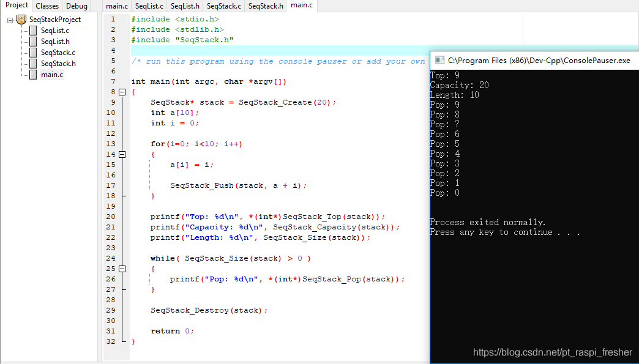Open the SeqStack.c editor tab
Image resolution: width=639 pixels, height=364 pixels.
pos(224,6)
